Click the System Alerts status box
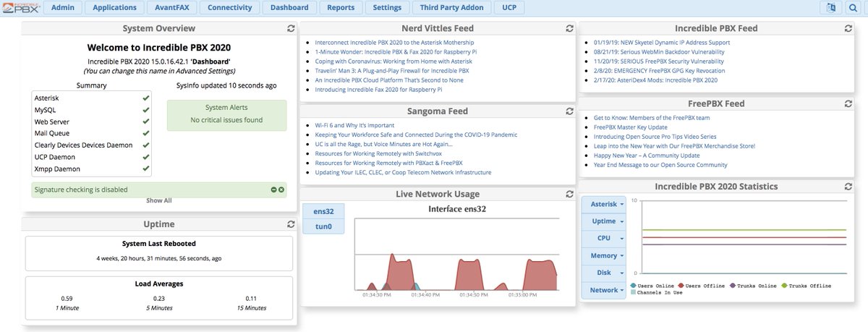The height and width of the screenshot is (332, 868). point(227,115)
